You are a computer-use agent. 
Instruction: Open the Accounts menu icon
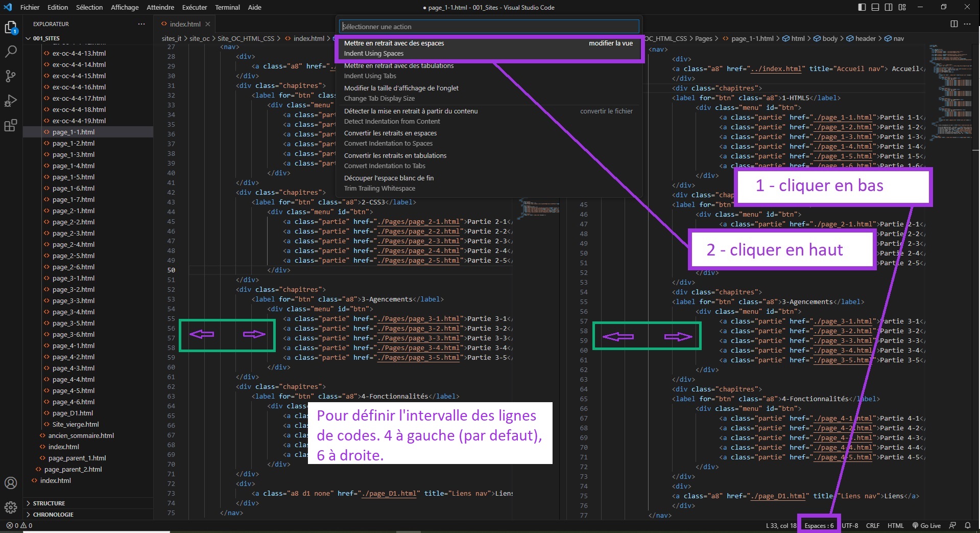pos(11,483)
